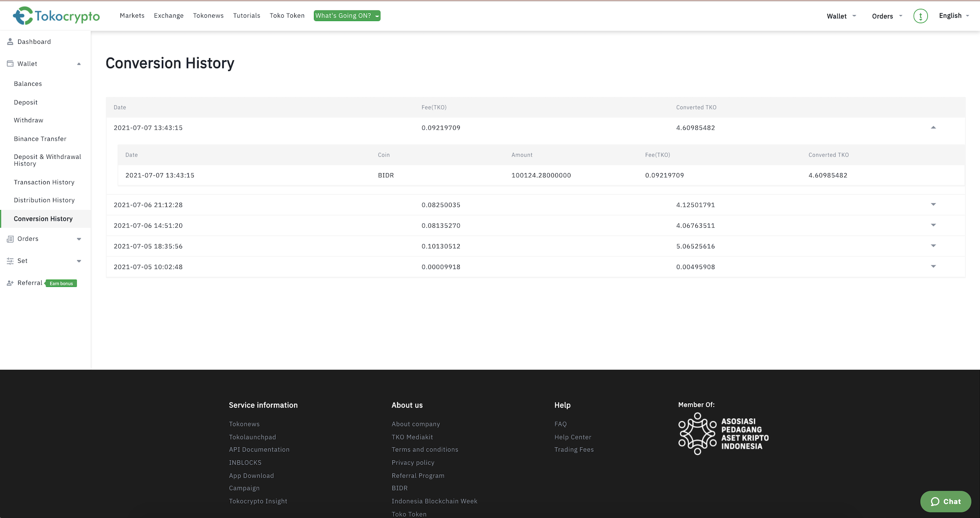This screenshot has width=980, height=518.
Task: Click the Referral add-person icon
Action: [x=10, y=283]
